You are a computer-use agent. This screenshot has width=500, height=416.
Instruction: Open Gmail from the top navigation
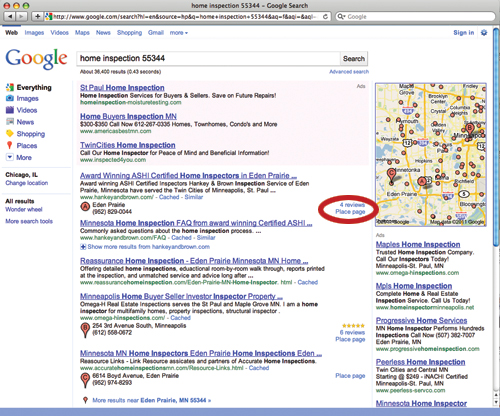point(156,33)
